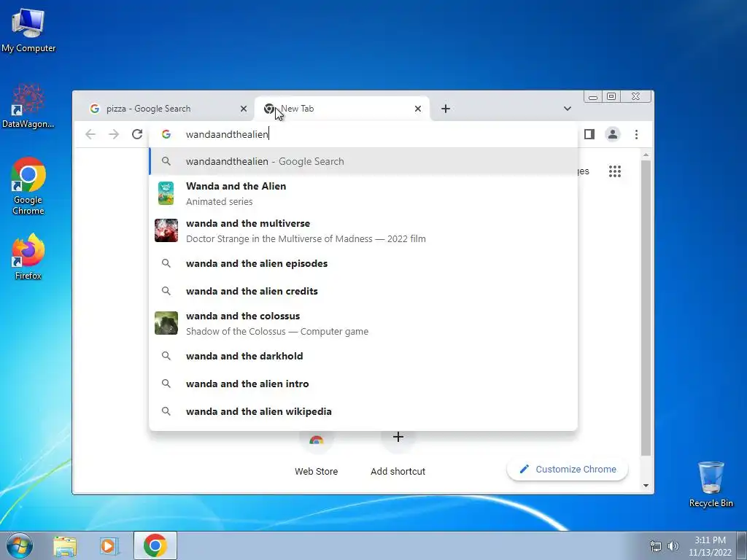The width and height of the screenshot is (747, 560).
Task: Toggle the Chrome side panel icon
Action: pos(589,134)
